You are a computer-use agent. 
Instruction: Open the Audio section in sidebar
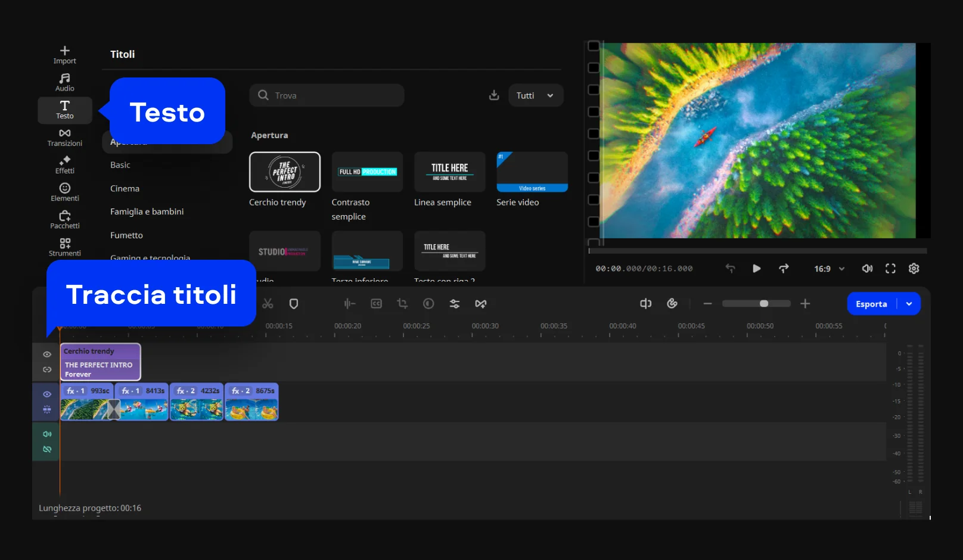pyautogui.click(x=64, y=82)
